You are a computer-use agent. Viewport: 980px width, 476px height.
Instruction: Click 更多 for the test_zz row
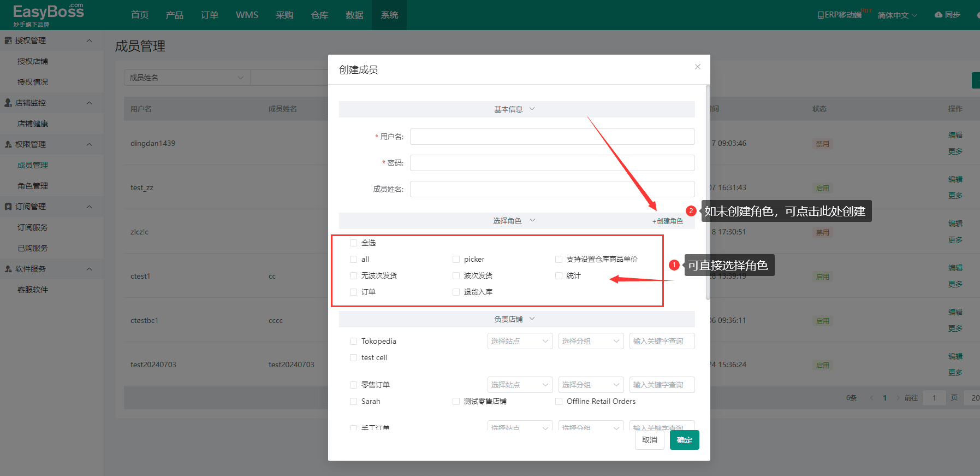click(x=955, y=196)
